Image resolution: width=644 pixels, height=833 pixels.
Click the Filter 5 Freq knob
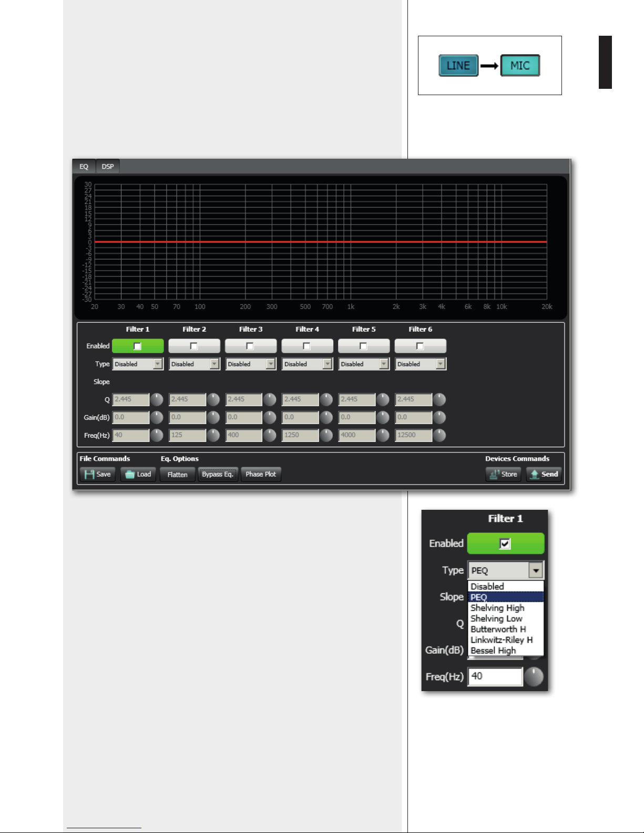(x=383, y=435)
